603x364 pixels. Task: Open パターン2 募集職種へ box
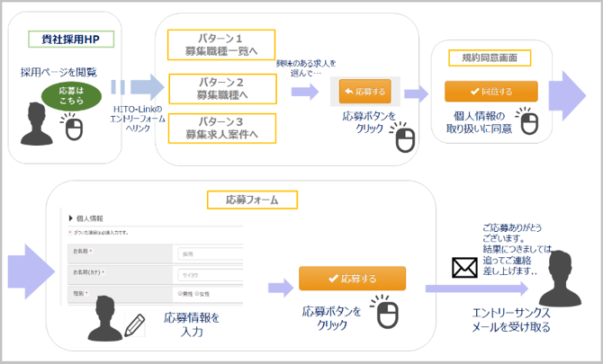point(220,87)
